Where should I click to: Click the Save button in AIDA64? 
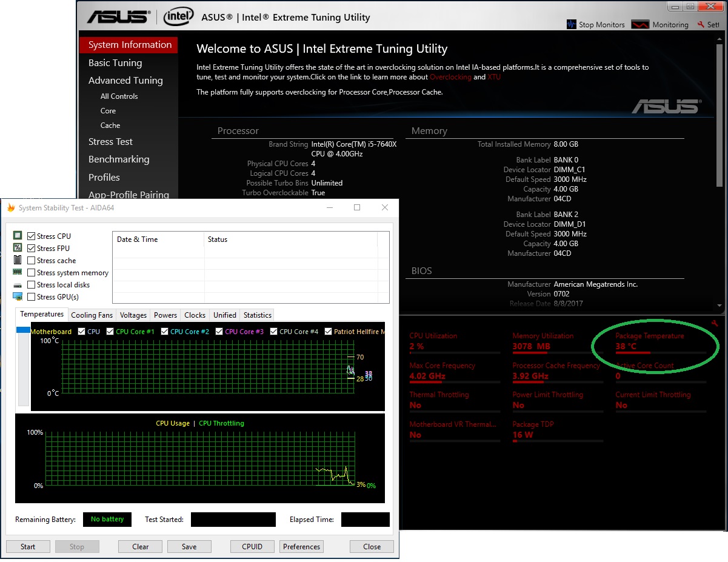tap(189, 546)
